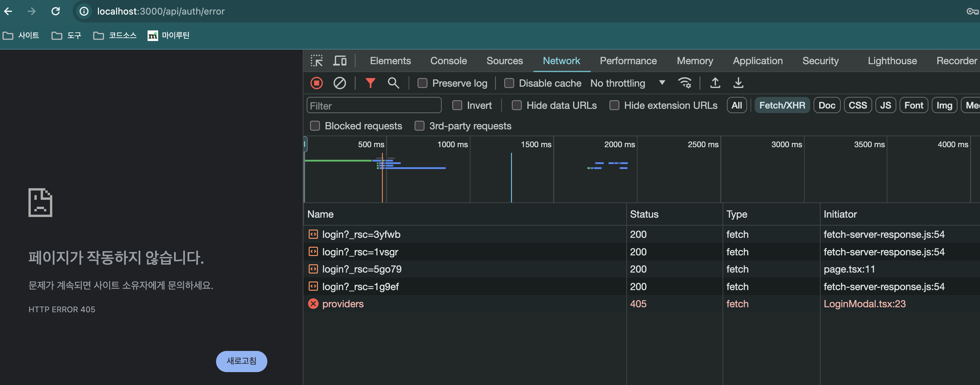Click into the network Filter input field

point(374,106)
